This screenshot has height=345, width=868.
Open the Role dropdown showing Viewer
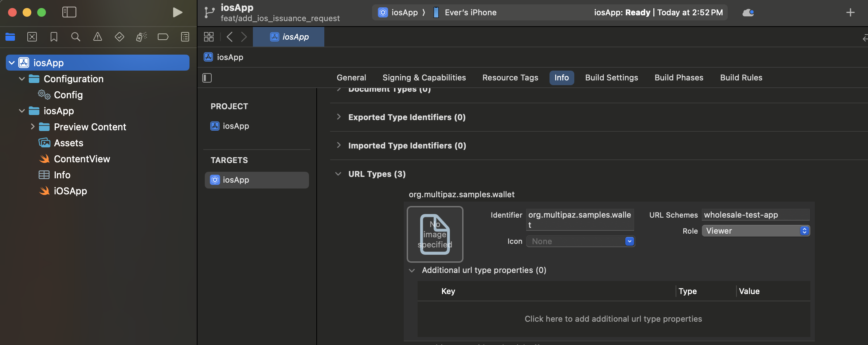755,230
